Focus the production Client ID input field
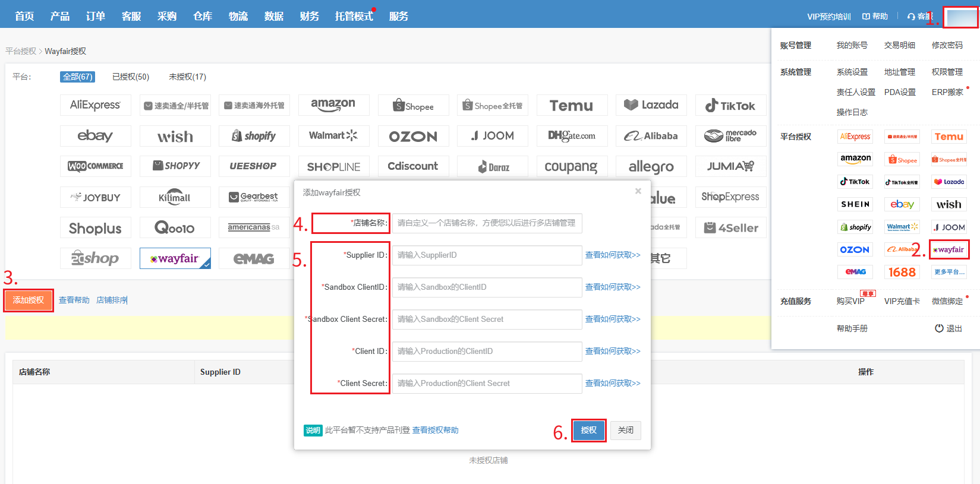 [487, 352]
